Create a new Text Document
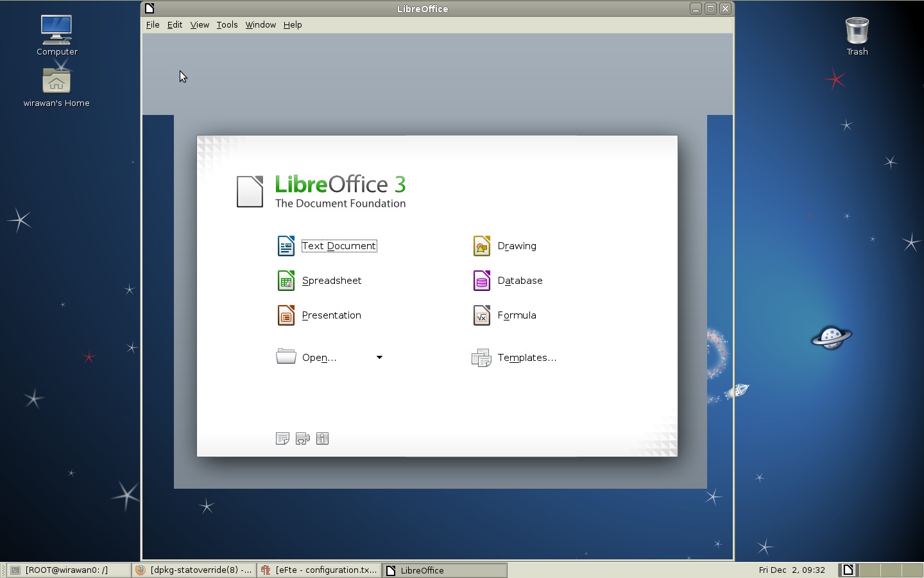 327,246
